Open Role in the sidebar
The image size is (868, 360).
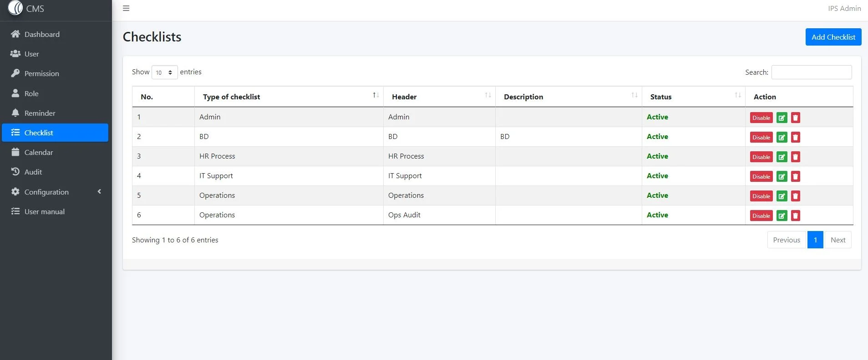pyautogui.click(x=55, y=93)
